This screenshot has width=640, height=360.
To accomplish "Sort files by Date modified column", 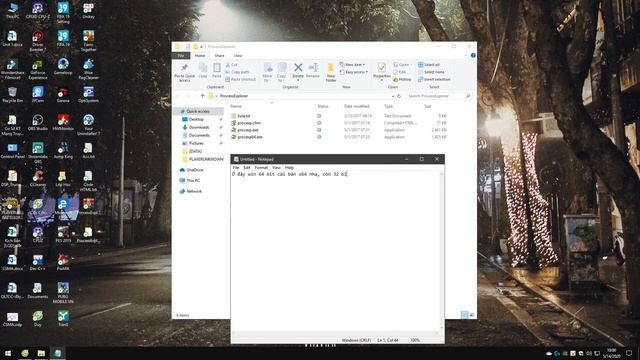I will (x=356, y=106).
